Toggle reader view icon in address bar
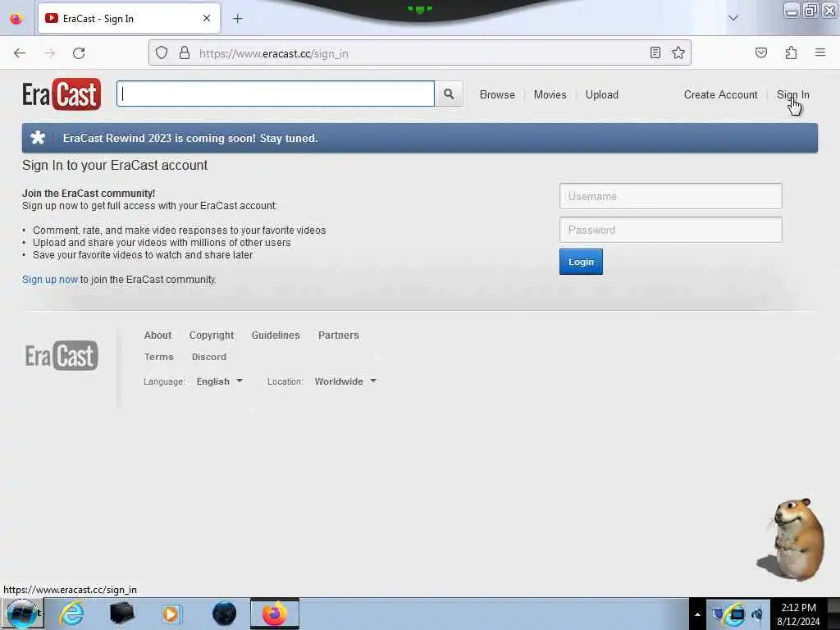Image resolution: width=840 pixels, height=630 pixels. pyautogui.click(x=655, y=52)
